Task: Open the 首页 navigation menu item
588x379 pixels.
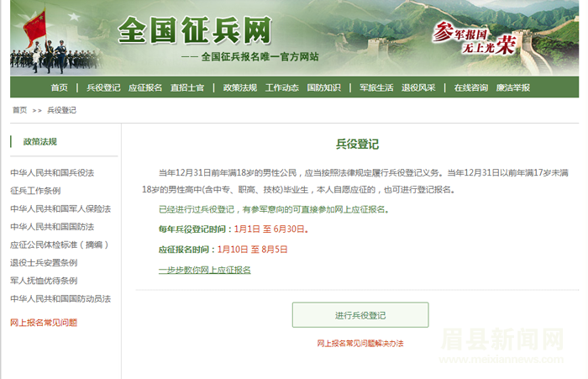Action: pyautogui.click(x=59, y=87)
